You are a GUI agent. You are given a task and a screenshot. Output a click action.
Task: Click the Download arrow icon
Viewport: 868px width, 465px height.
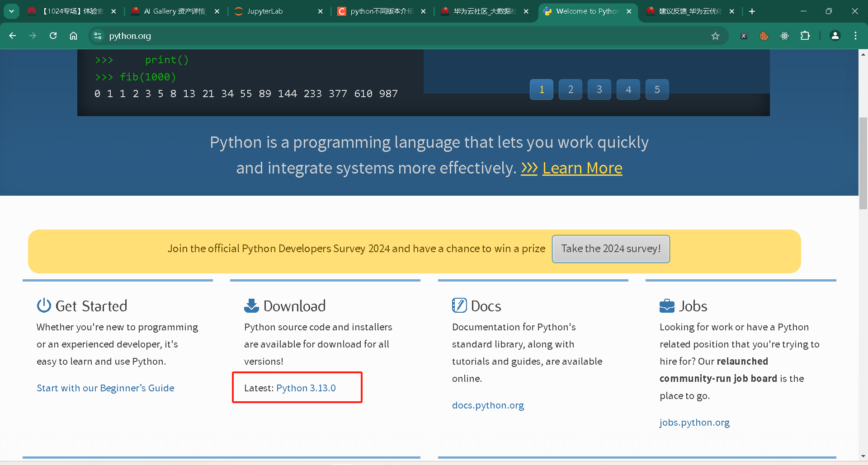tap(251, 305)
